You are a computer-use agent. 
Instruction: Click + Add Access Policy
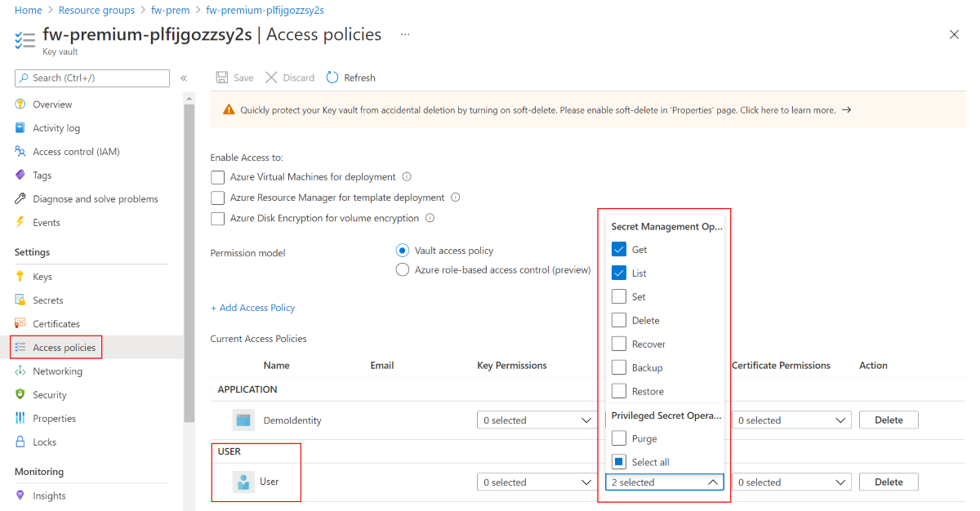click(252, 307)
